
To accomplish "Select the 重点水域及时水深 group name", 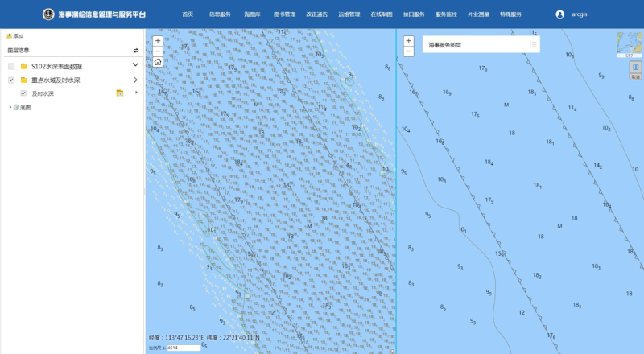I will coord(56,80).
